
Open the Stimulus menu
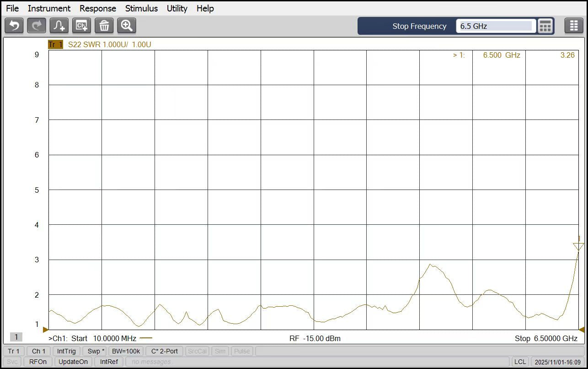click(x=141, y=8)
